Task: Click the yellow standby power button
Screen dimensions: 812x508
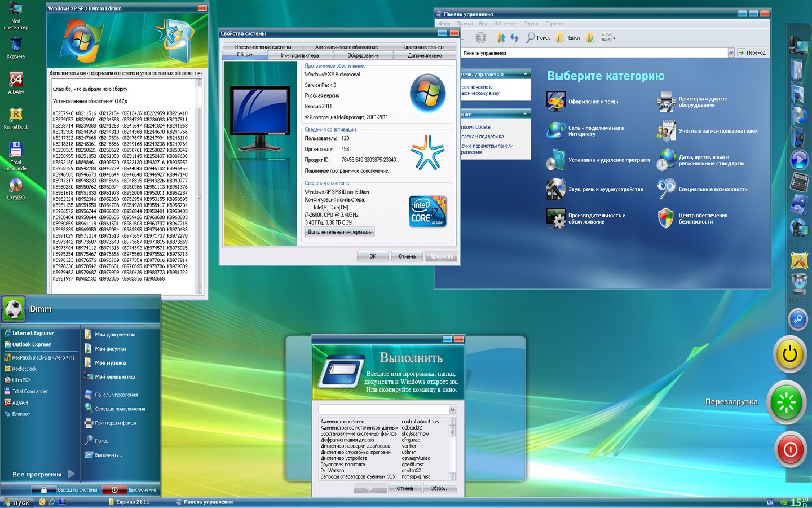Action: click(789, 354)
